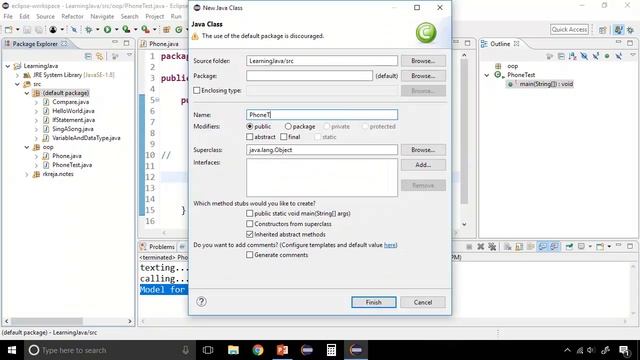Collapse the oop package node
The height and width of the screenshot is (360, 640).
[27, 147]
